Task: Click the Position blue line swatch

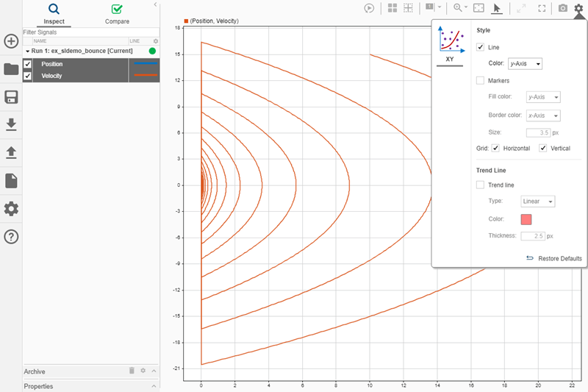Action: [x=146, y=63]
